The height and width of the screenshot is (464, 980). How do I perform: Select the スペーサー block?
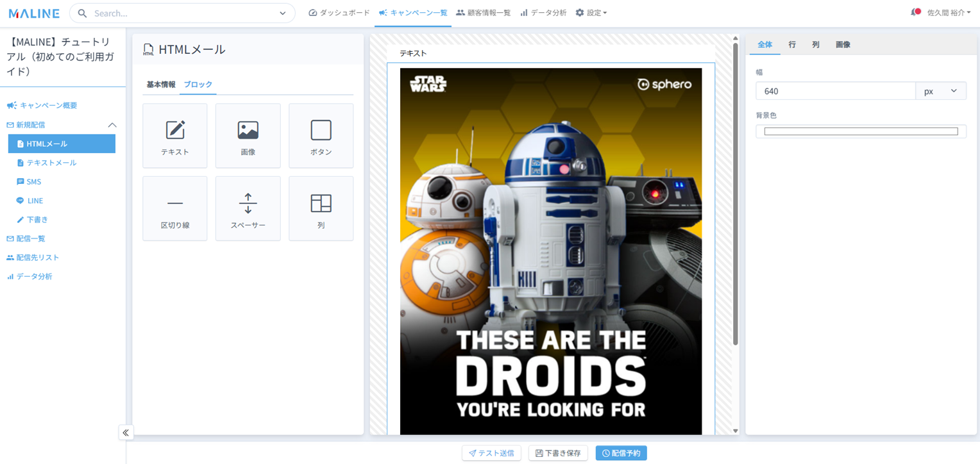click(x=248, y=208)
